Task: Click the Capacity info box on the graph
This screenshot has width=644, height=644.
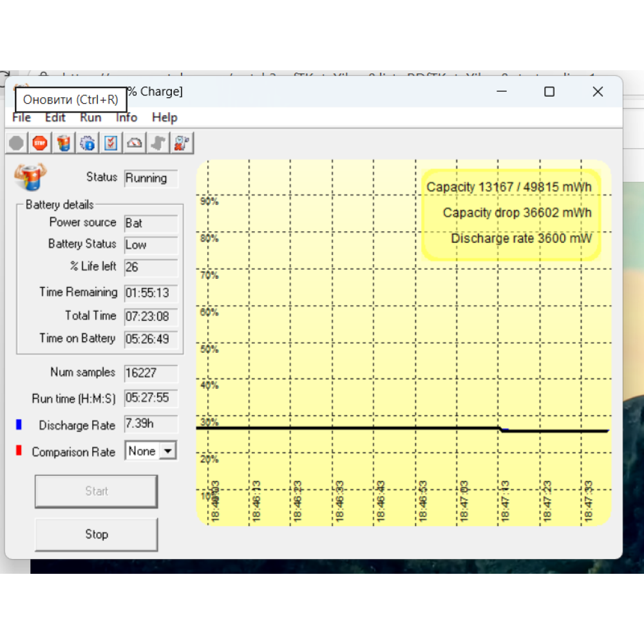Action: point(511,214)
